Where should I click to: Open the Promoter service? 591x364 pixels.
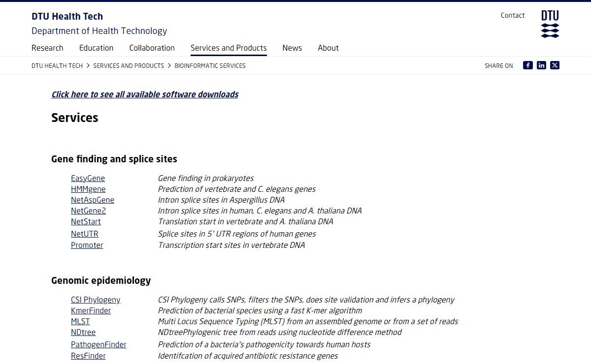pyautogui.click(x=87, y=245)
